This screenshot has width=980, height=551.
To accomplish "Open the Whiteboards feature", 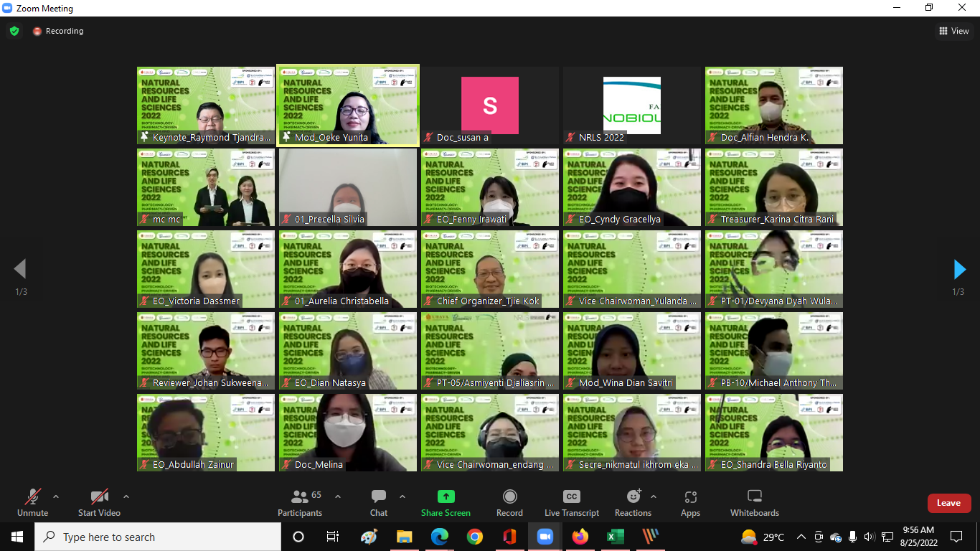I will click(754, 502).
